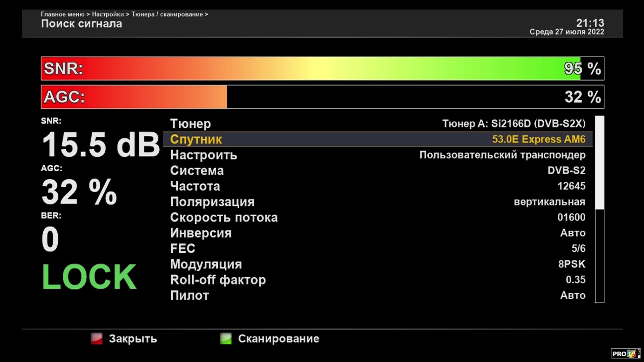Click the SNR signal quality bar
644x362 pixels.
tap(322, 68)
